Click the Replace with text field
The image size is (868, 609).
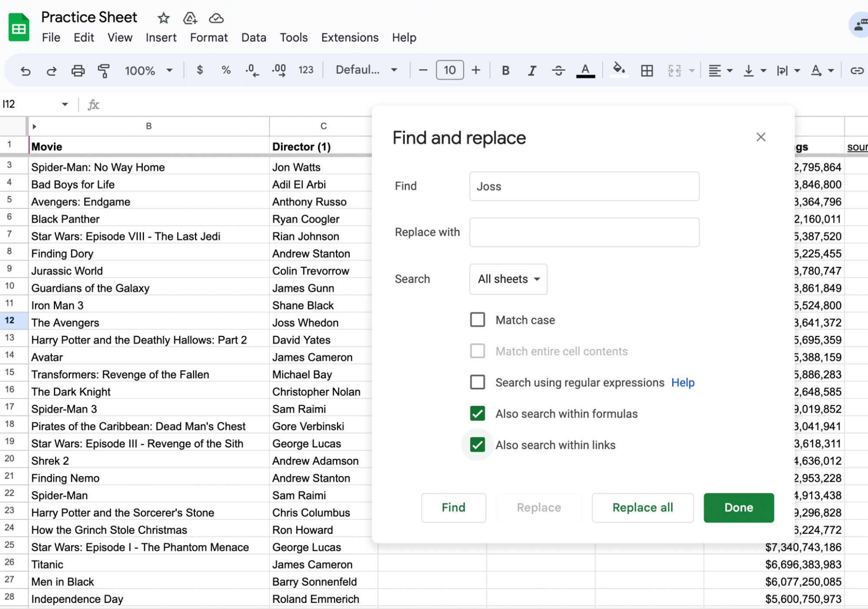click(x=584, y=232)
